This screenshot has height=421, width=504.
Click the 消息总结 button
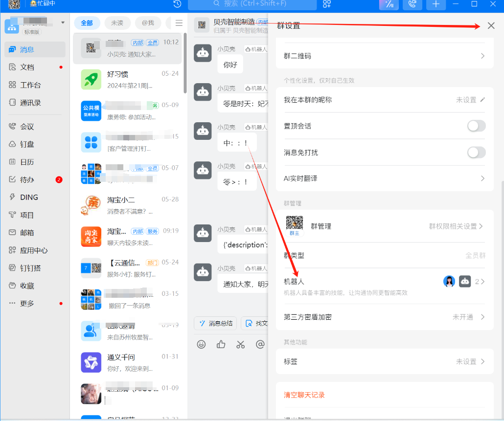pos(215,323)
